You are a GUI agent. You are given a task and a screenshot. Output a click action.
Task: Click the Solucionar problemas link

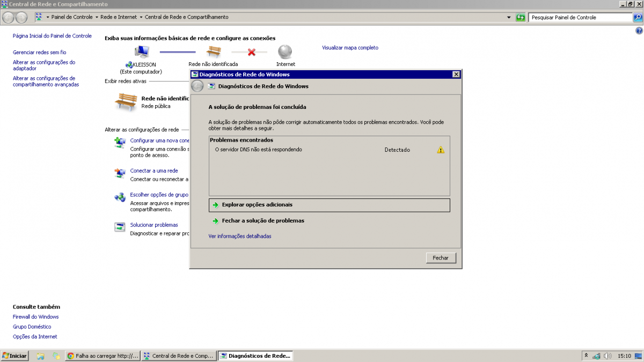click(154, 225)
